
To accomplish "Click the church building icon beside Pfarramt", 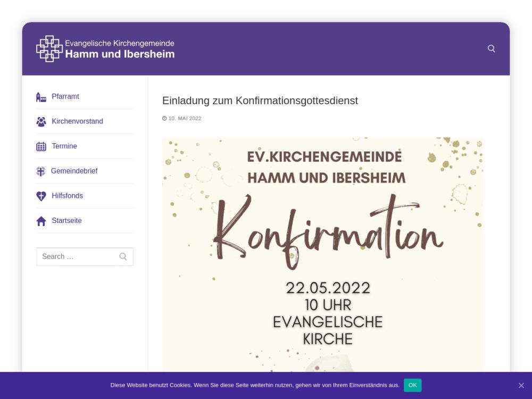I will (41, 97).
